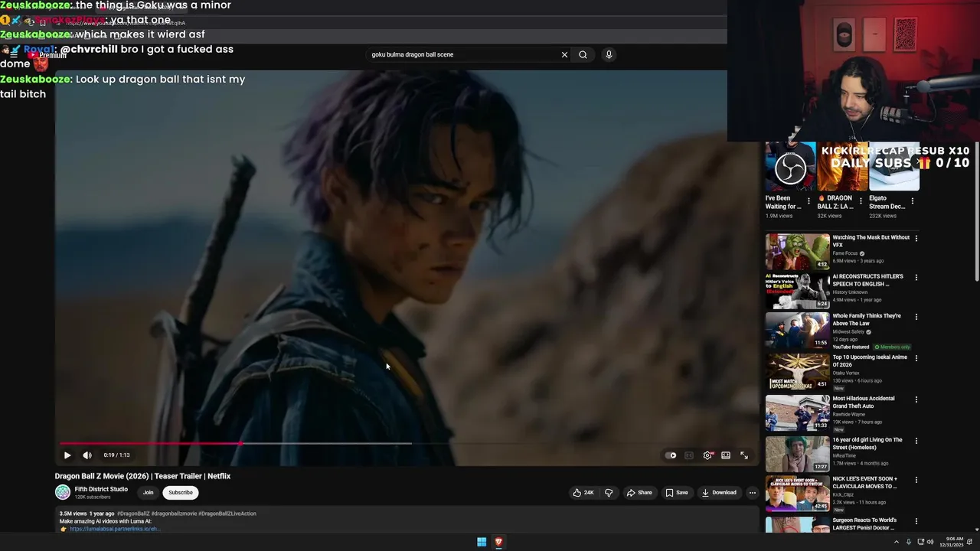Viewport: 980px width, 551px height.
Task: Open Most Hilarious Accidental Grand Theft Auto title
Action: (x=863, y=403)
